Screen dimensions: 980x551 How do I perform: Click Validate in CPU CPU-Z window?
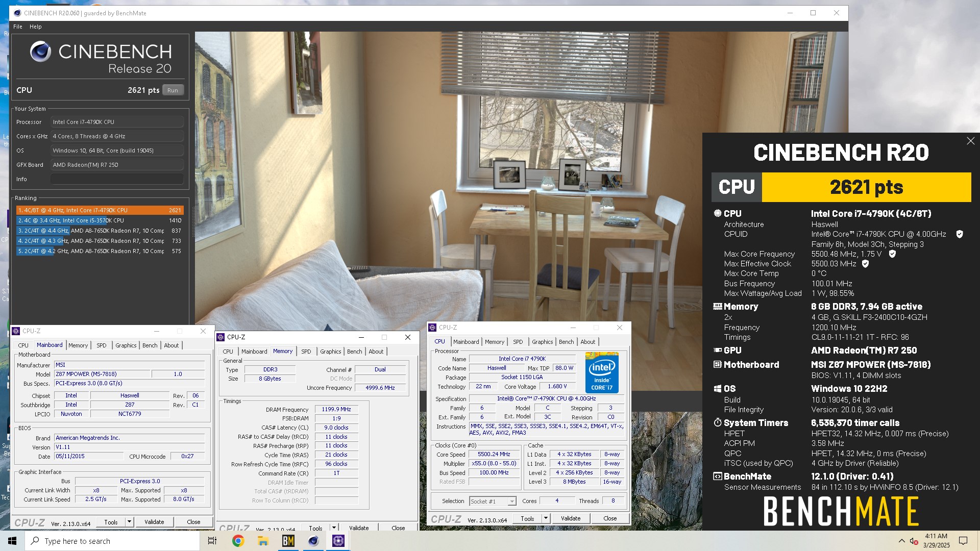coord(571,518)
